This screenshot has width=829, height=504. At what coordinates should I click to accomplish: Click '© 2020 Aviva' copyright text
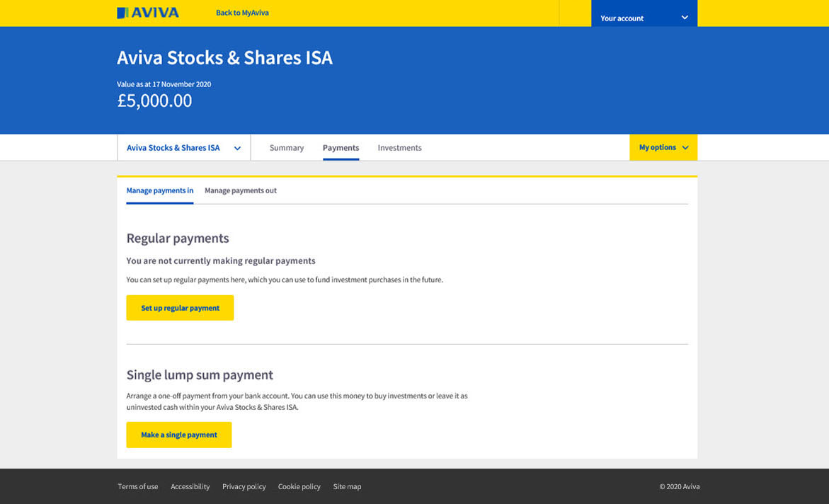[680, 486]
